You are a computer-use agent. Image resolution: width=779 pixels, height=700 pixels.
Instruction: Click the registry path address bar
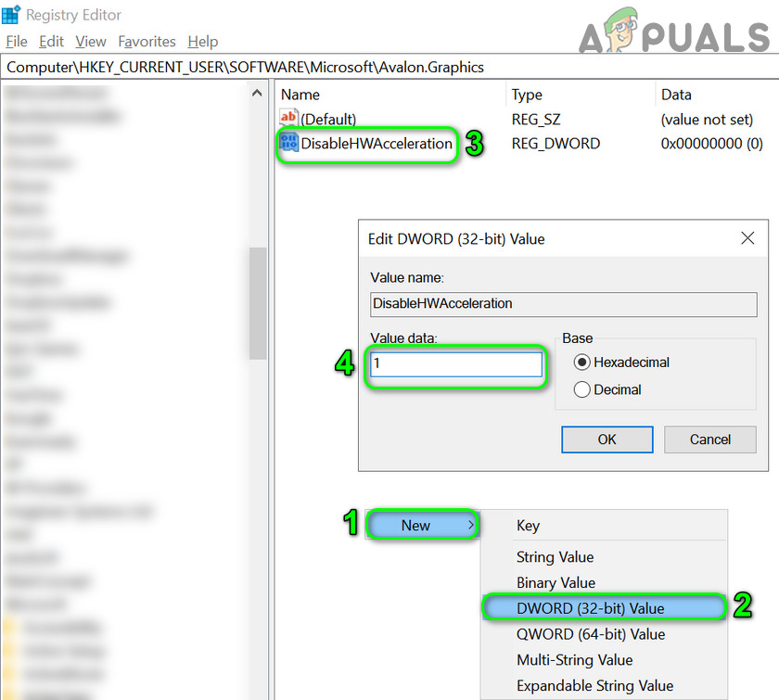[x=389, y=67]
